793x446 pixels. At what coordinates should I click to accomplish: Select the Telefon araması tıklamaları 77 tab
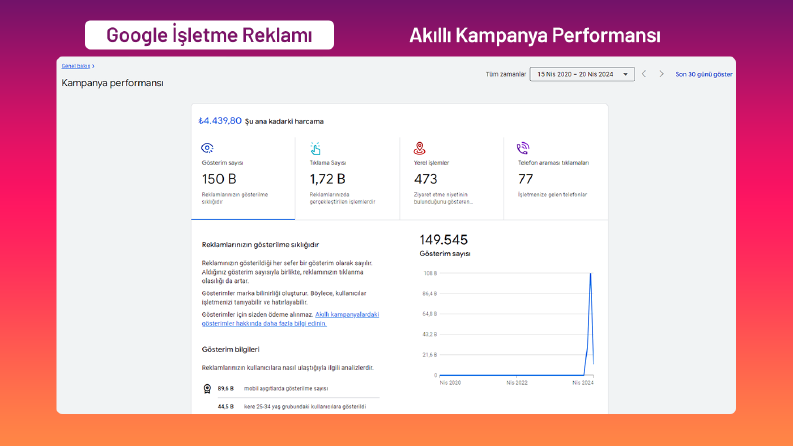556,178
